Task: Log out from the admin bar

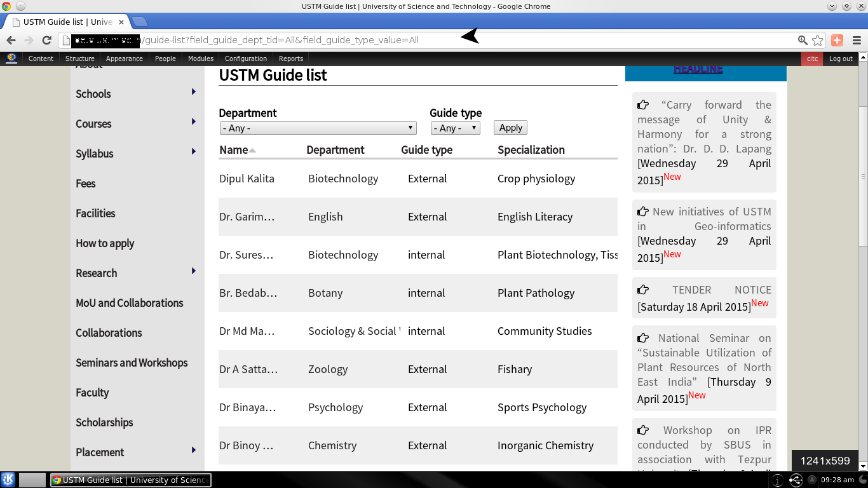Action: point(841,58)
